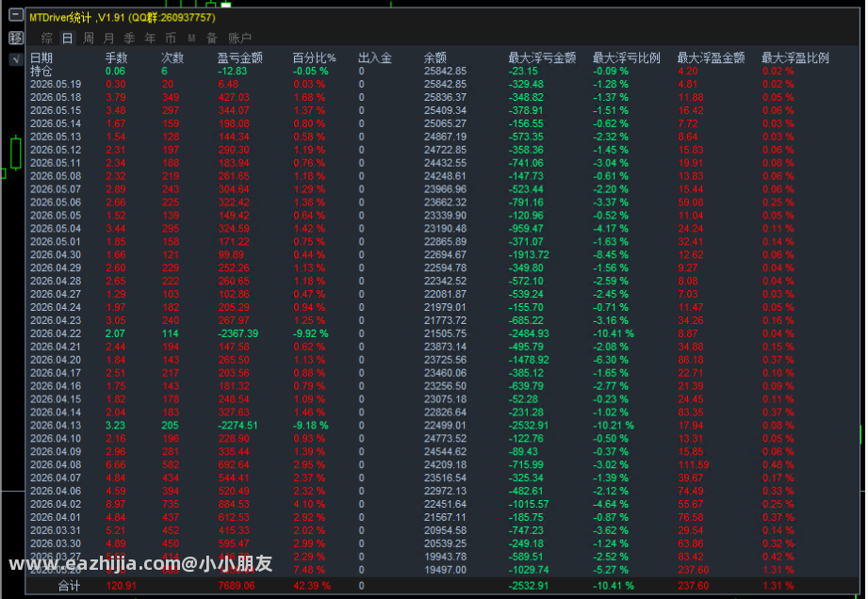Click the 盈亏金额 column header
This screenshot has height=599, width=868.
(x=239, y=58)
